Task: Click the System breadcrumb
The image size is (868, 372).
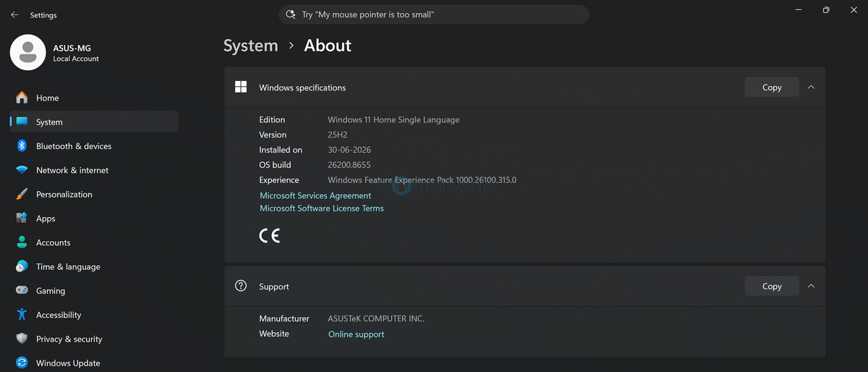Action: point(250,46)
